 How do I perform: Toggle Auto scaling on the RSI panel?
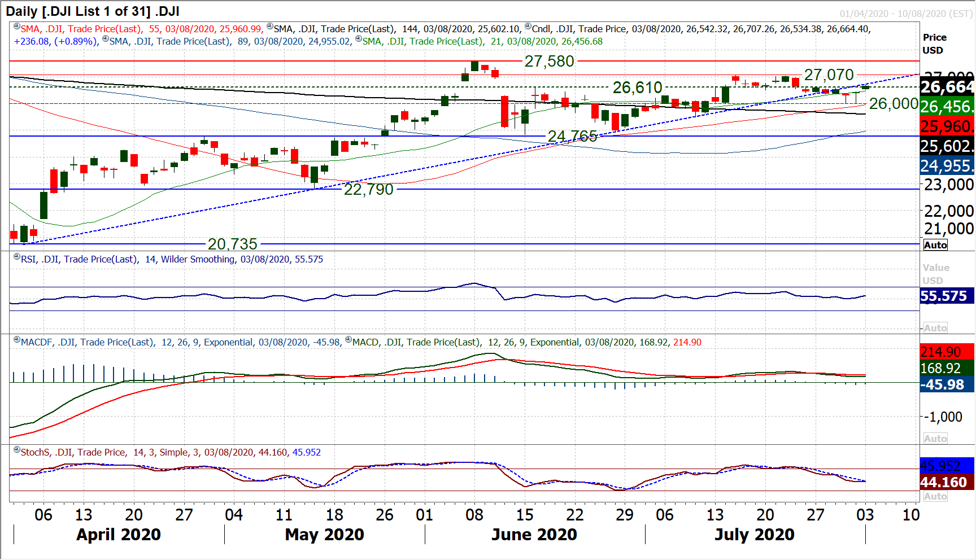click(935, 328)
